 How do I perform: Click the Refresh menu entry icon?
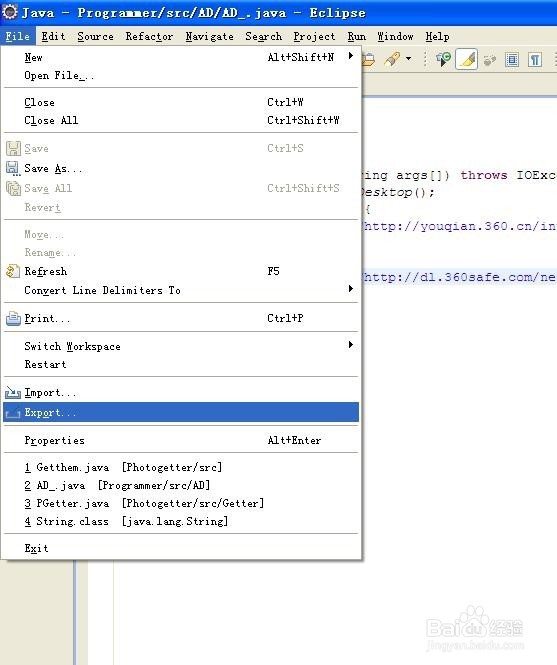[x=13, y=271]
